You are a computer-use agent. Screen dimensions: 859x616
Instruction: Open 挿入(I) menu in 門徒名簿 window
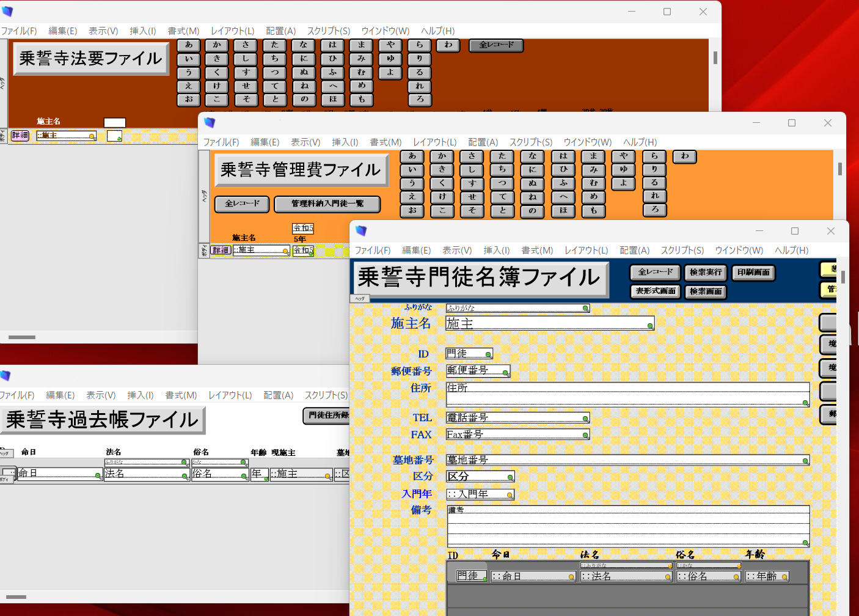tap(496, 250)
